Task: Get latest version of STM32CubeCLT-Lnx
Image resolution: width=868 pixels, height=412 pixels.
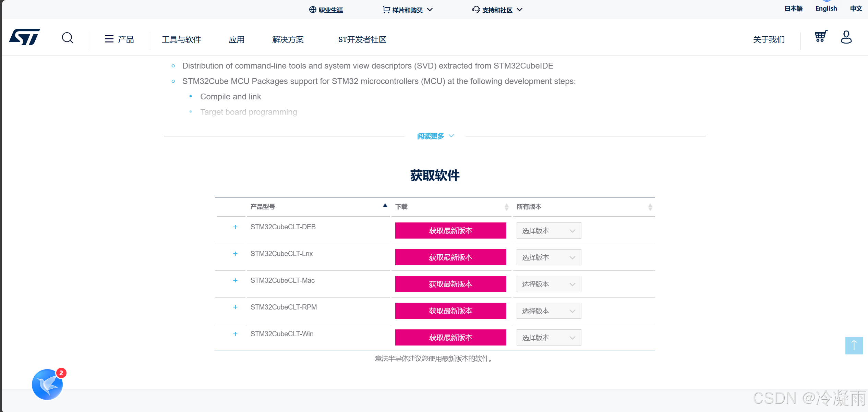Action: pos(450,257)
